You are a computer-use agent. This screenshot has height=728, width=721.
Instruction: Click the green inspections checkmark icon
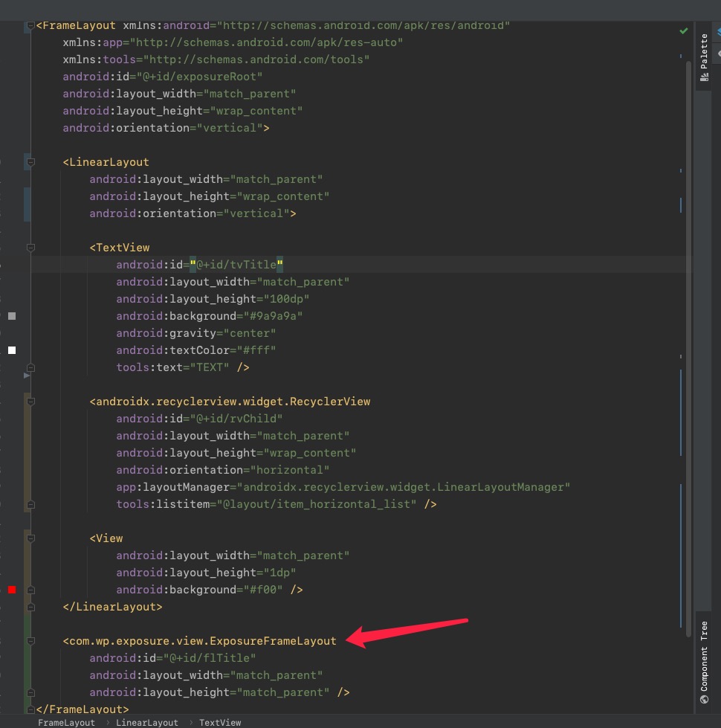(685, 31)
